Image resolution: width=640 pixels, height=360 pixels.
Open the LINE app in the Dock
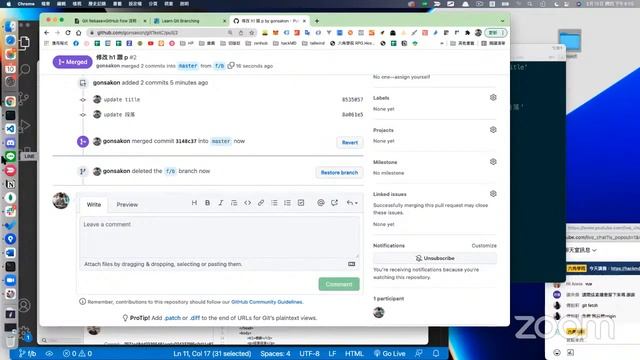[x=10, y=156]
